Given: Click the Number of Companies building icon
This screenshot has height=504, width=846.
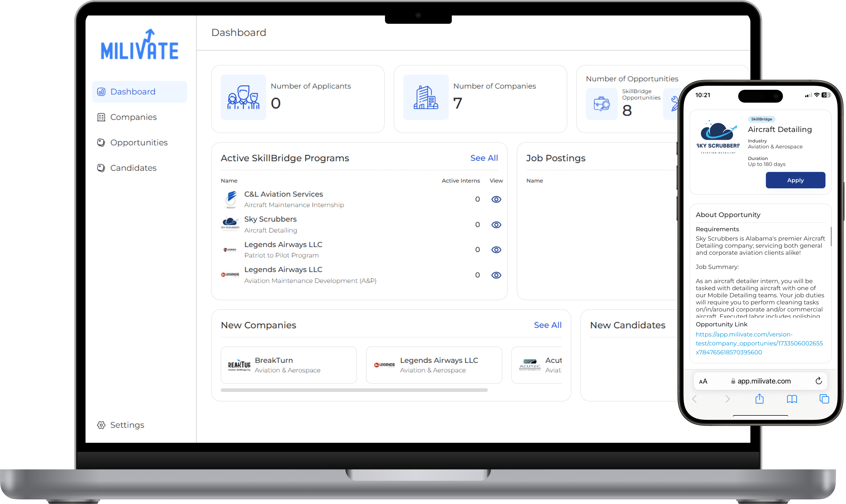Looking at the screenshot, I should [x=426, y=97].
